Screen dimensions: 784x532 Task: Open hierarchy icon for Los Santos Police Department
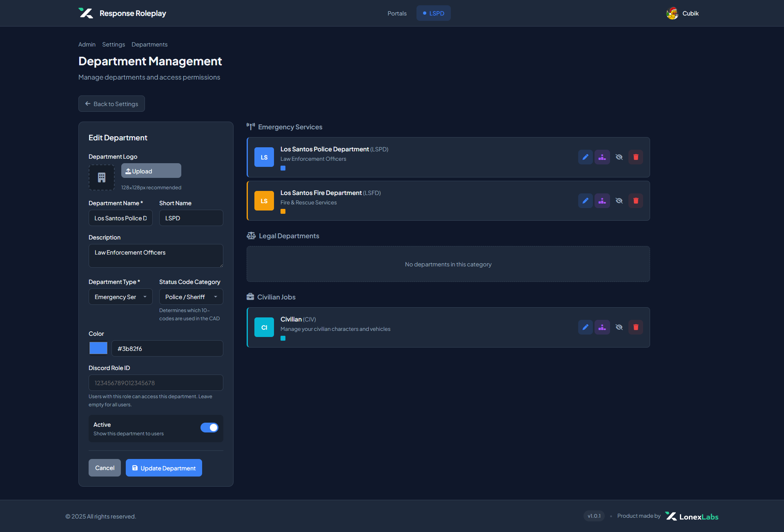(x=602, y=157)
